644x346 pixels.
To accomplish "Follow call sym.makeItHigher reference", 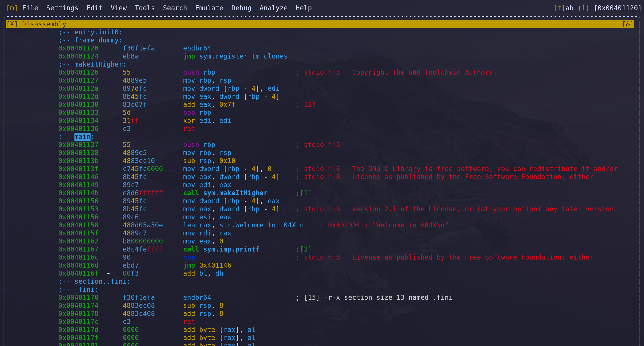I will (x=235, y=193).
